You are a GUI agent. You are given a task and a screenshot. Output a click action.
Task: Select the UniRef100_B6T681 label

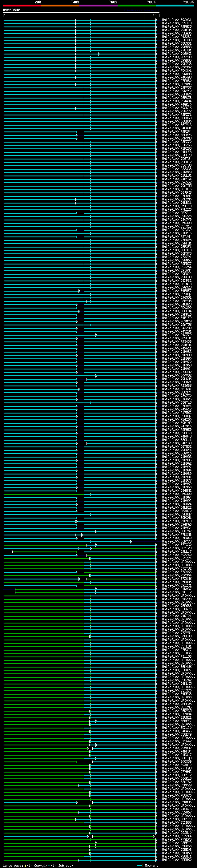click(x=176, y=389)
